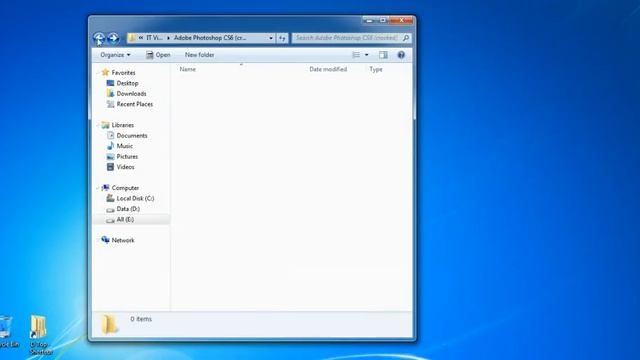Collapse the Favorites group arrow

(98, 73)
